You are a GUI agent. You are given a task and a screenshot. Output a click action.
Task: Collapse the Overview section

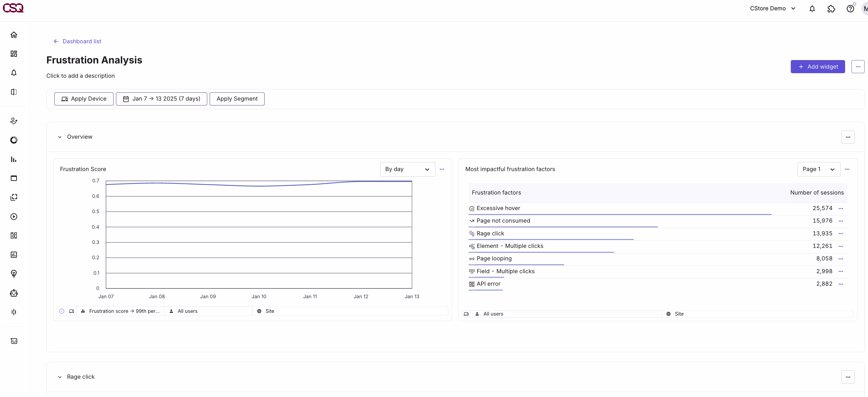click(60, 137)
